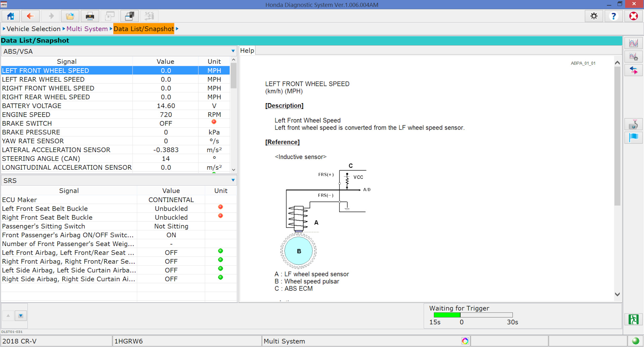The height and width of the screenshot is (347, 644).
Task: Click the move-down triangle button
Action: click(21, 316)
